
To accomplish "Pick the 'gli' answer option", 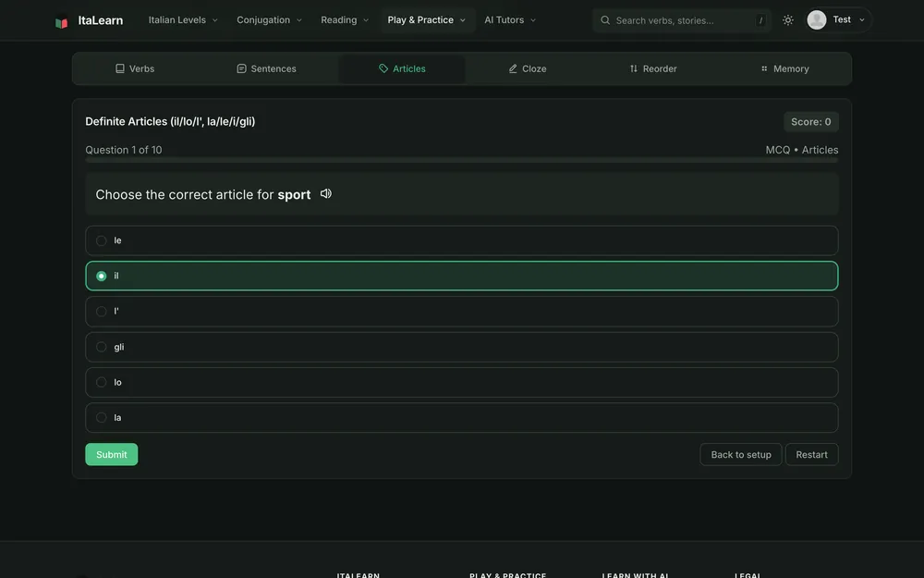I will click(461, 347).
